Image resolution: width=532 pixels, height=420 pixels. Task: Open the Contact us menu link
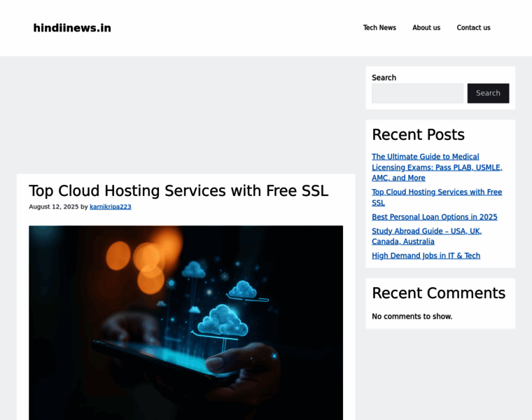click(x=473, y=28)
